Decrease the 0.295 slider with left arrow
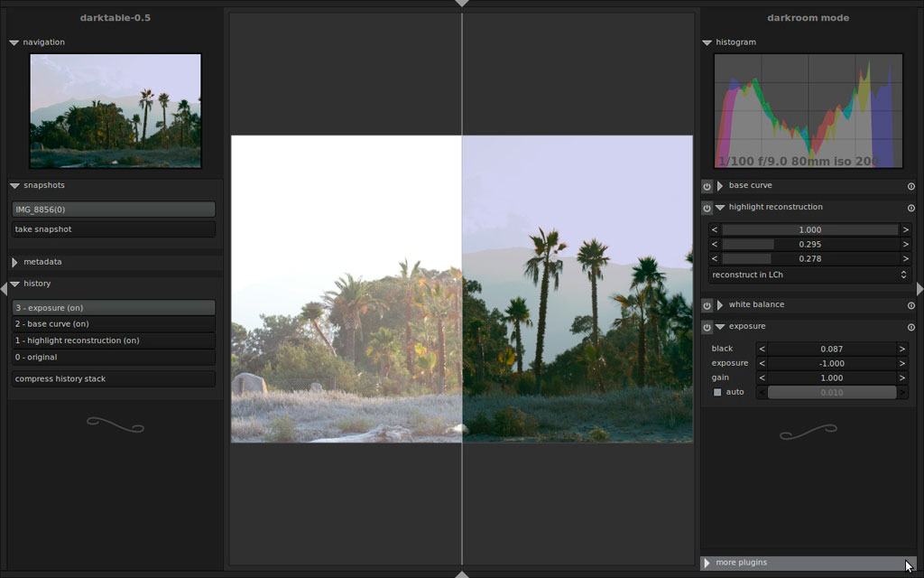The image size is (924, 578). pyautogui.click(x=715, y=244)
